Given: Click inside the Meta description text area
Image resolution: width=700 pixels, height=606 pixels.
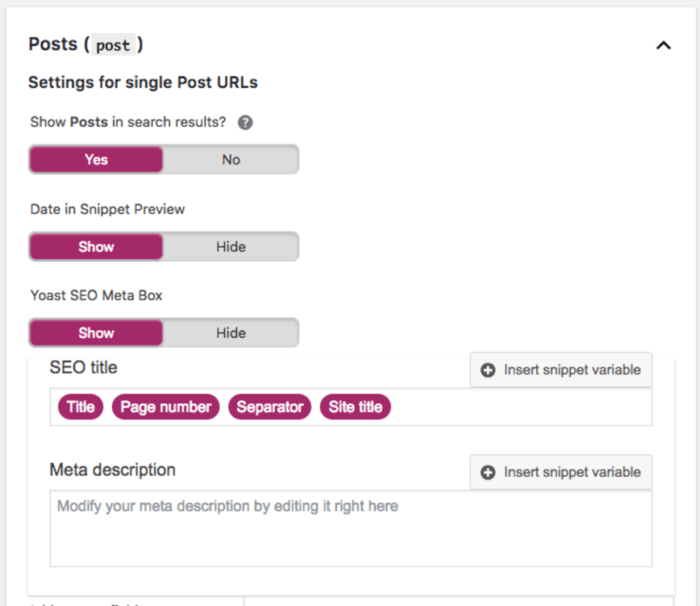Looking at the screenshot, I should coord(350,533).
